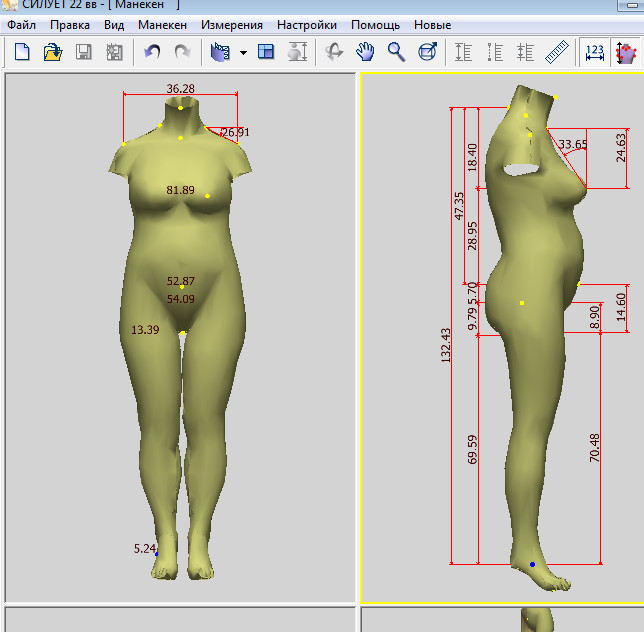Toggle the red mannequin points icon
The image size is (644, 632).
[626, 52]
